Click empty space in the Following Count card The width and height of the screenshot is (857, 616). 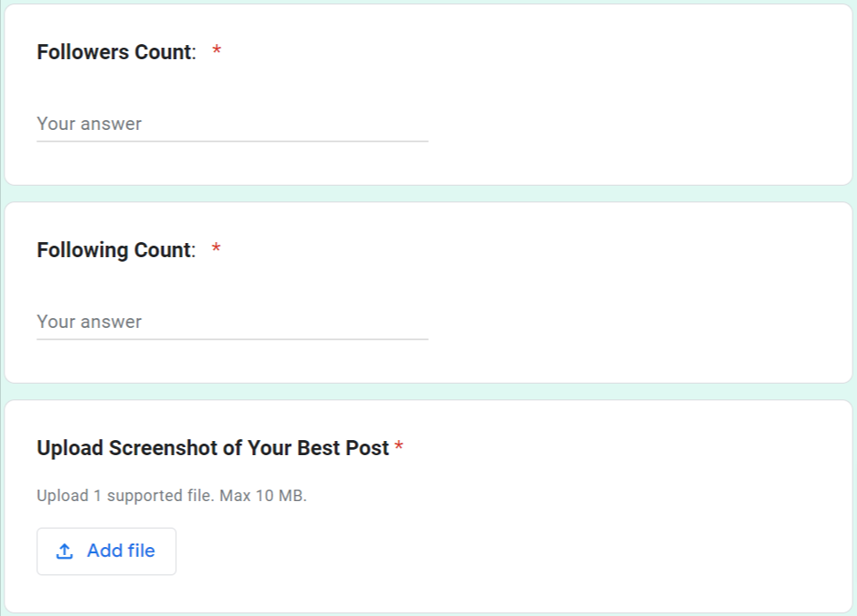click(637, 295)
